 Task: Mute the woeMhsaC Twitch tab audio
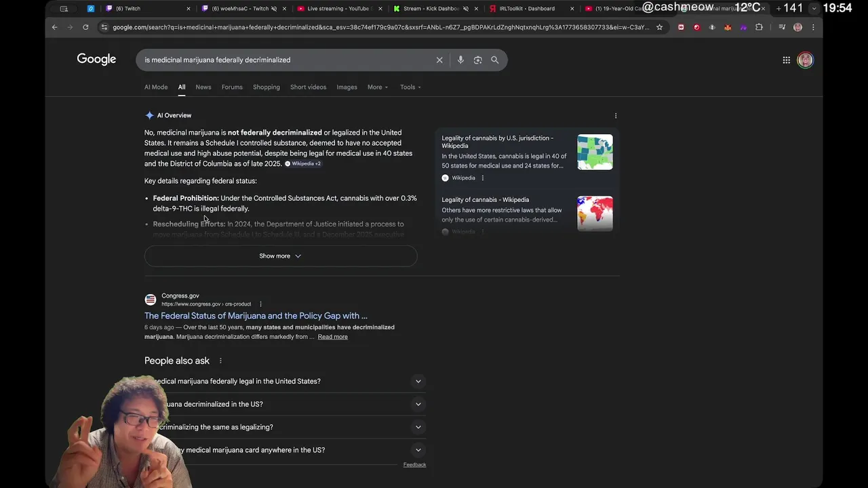click(274, 9)
